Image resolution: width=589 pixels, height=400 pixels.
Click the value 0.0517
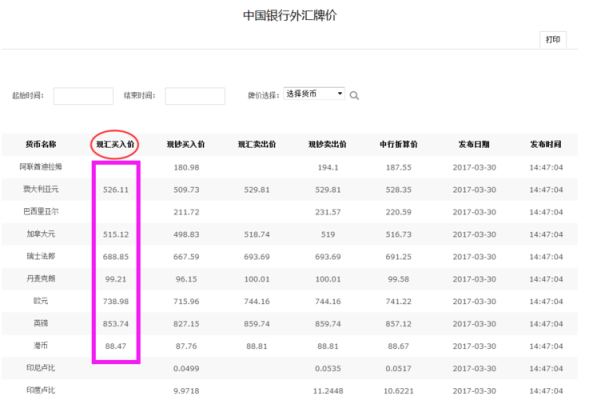399,368
